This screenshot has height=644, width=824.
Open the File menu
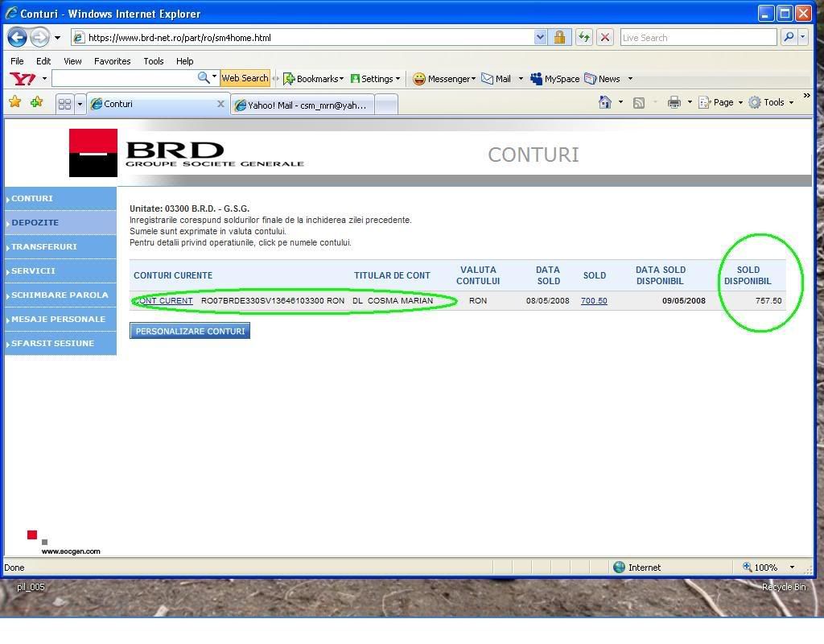click(17, 61)
